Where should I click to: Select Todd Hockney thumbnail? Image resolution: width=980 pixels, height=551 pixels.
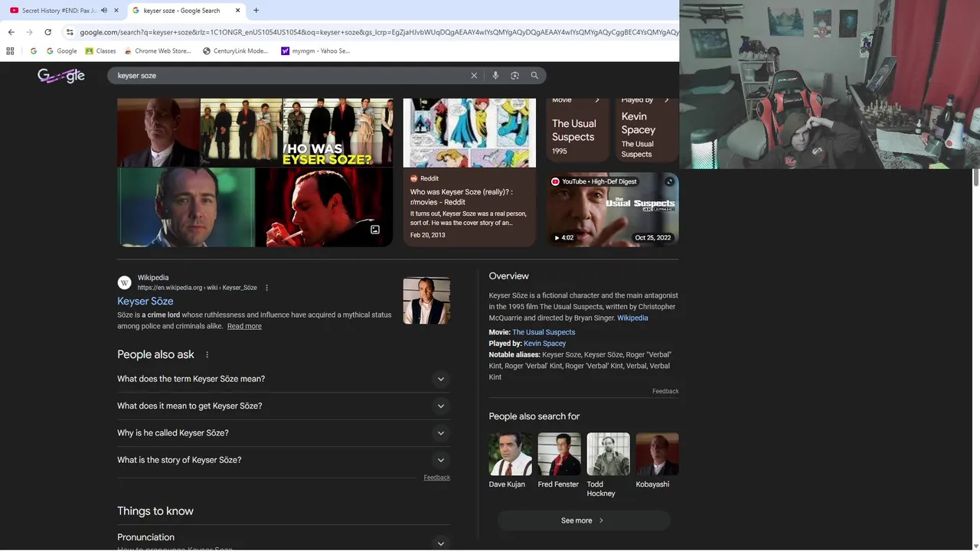608,454
